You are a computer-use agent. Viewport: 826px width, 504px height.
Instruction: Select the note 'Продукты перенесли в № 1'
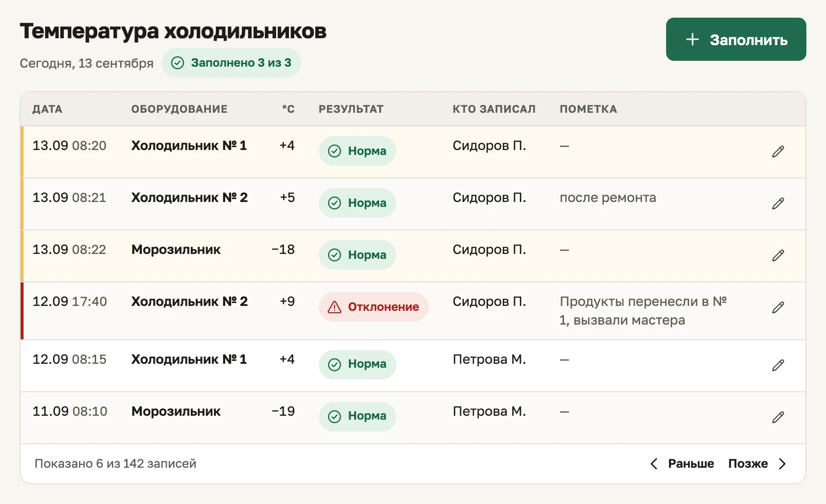pyautogui.click(x=643, y=311)
